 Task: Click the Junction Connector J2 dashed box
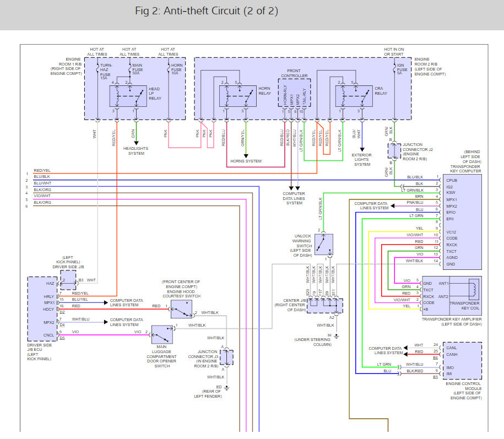click(394, 151)
